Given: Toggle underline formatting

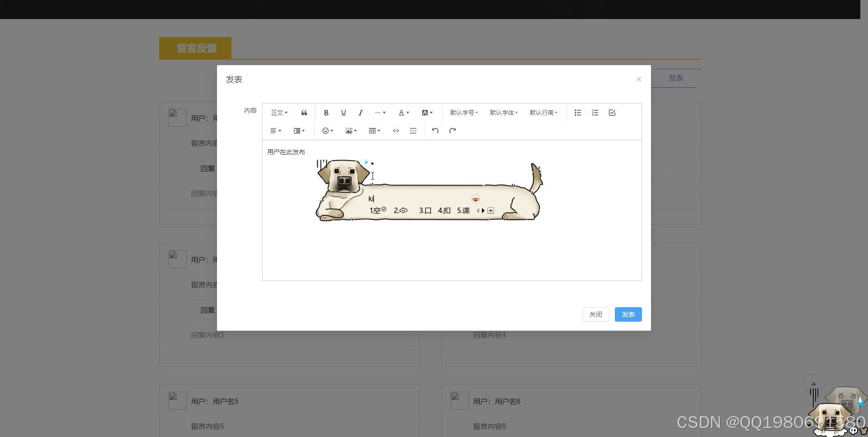Looking at the screenshot, I should (343, 113).
